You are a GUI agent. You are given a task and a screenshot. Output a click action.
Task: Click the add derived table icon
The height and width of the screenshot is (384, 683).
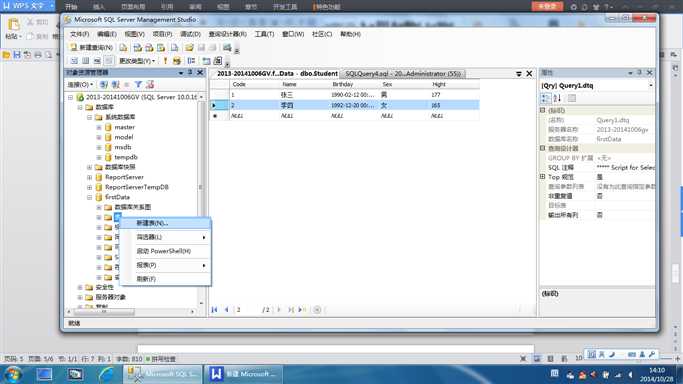click(x=217, y=61)
